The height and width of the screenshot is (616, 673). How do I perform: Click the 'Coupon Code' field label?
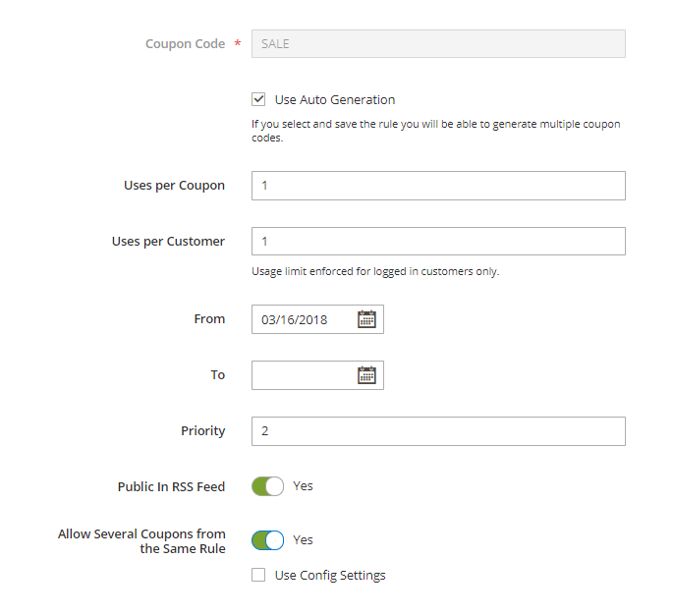click(185, 44)
